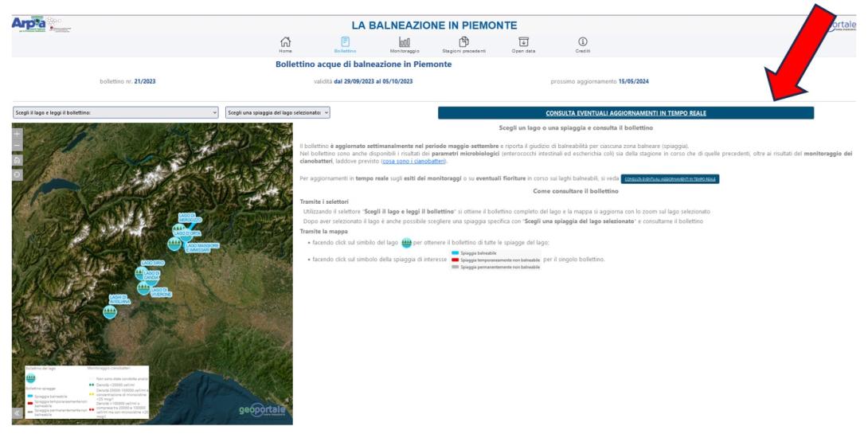Click the 'LAGO SIRIO' map label
This screenshot has height=438, width=868.
pyautogui.click(x=153, y=263)
